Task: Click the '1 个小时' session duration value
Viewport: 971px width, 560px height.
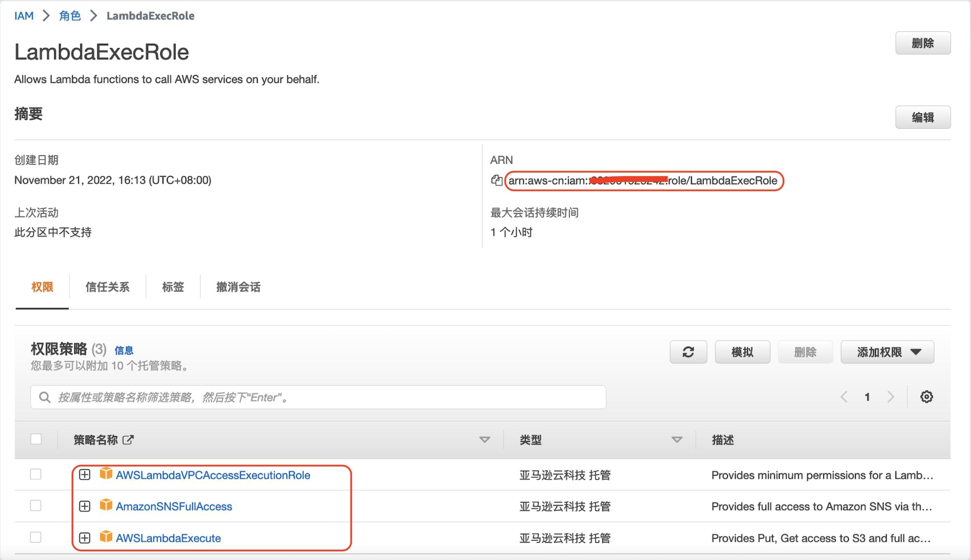Action: pyautogui.click(x=512, y=232)
